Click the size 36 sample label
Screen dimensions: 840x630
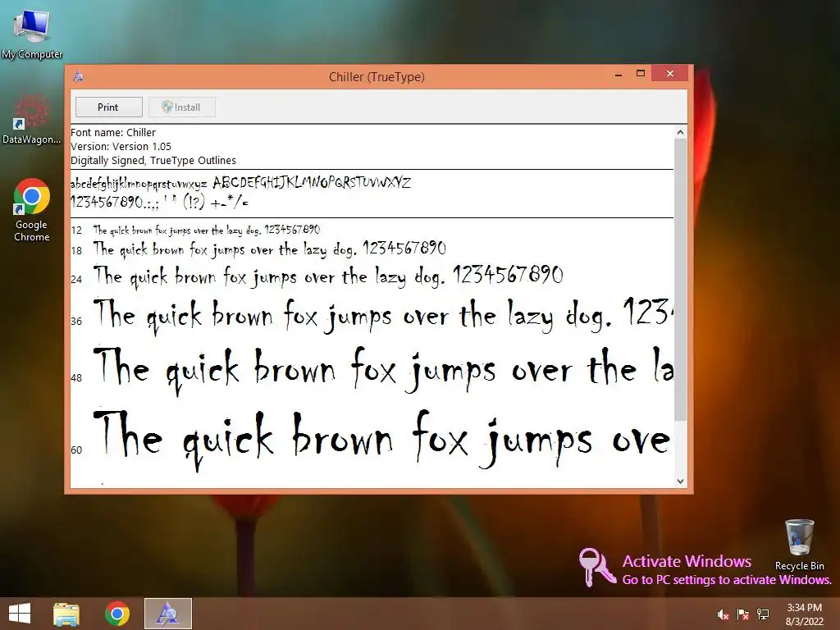76,321
